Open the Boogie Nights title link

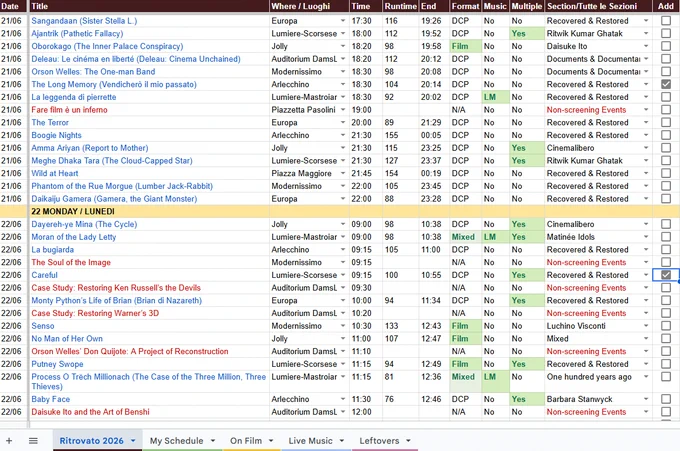click(x=56, y=135)
